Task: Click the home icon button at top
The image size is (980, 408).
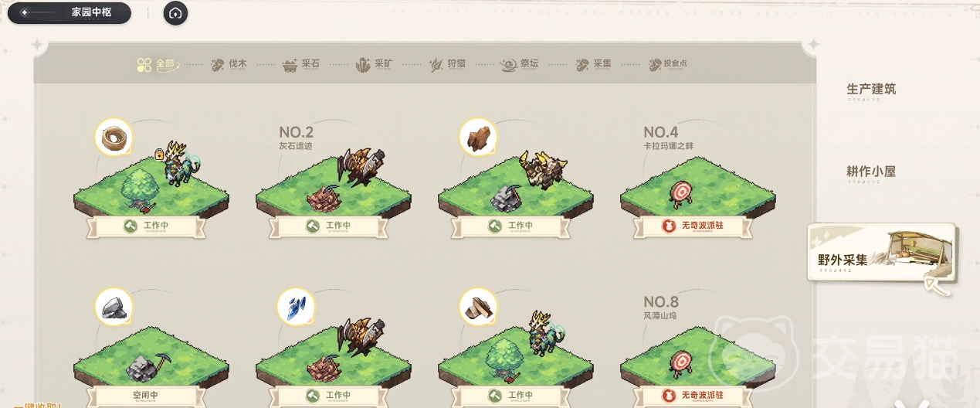Action: click(x=175, y=13)
